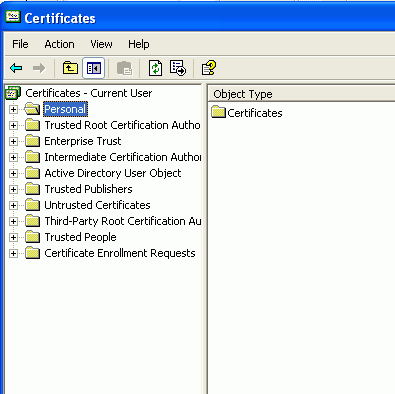
Task: Select Intermediate Certification Authorities label
Action: (123, 157)
